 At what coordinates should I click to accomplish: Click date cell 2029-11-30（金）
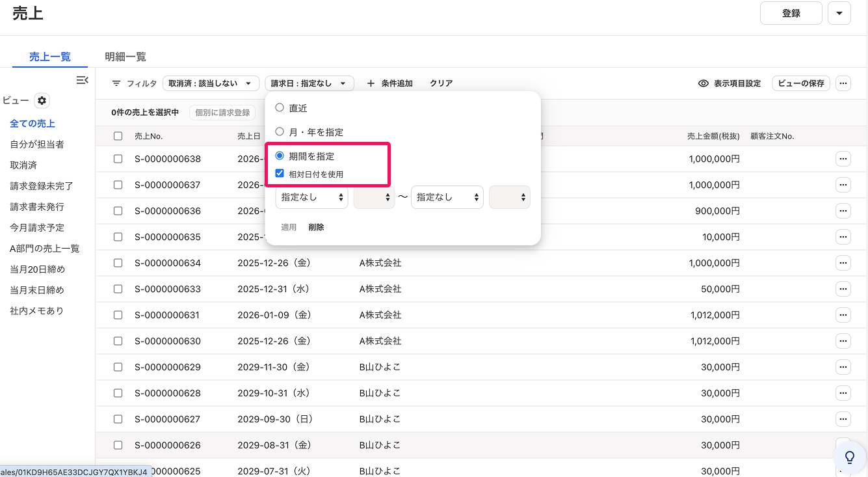click(x=274, y=367)
